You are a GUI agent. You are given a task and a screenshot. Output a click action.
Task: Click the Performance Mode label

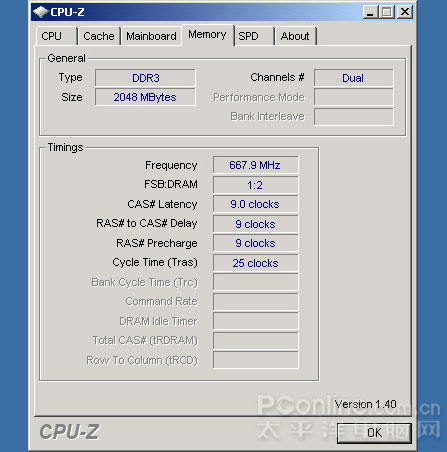point(259,97)
